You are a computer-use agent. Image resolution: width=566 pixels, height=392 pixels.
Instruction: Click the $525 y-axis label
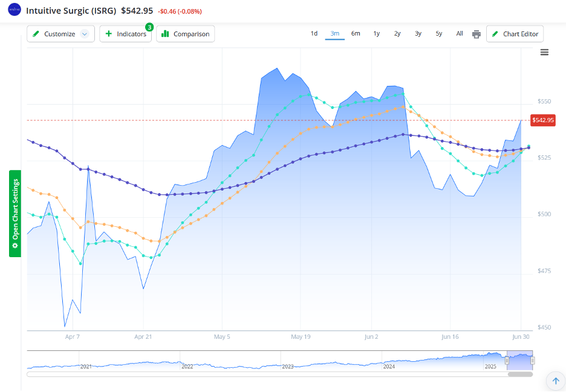pyautogui.click(x=544, y=158)
